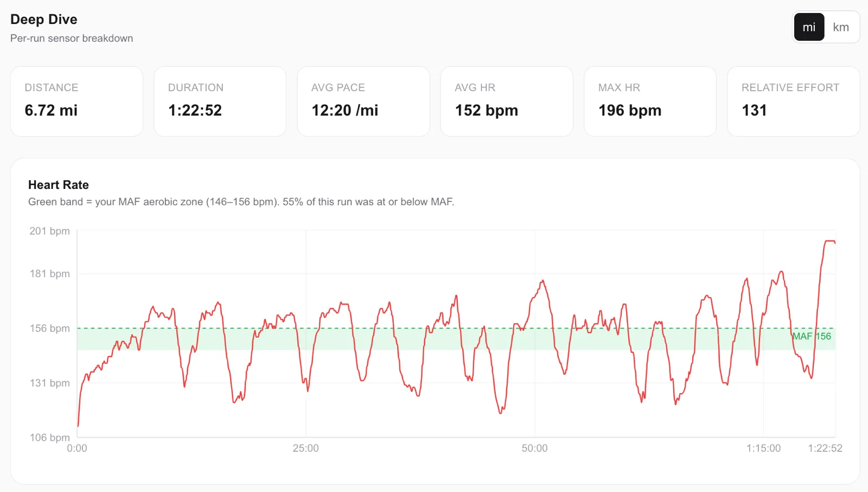Click the MAF aerobic zone description text

pyautogui.click(x=241, y=202)
